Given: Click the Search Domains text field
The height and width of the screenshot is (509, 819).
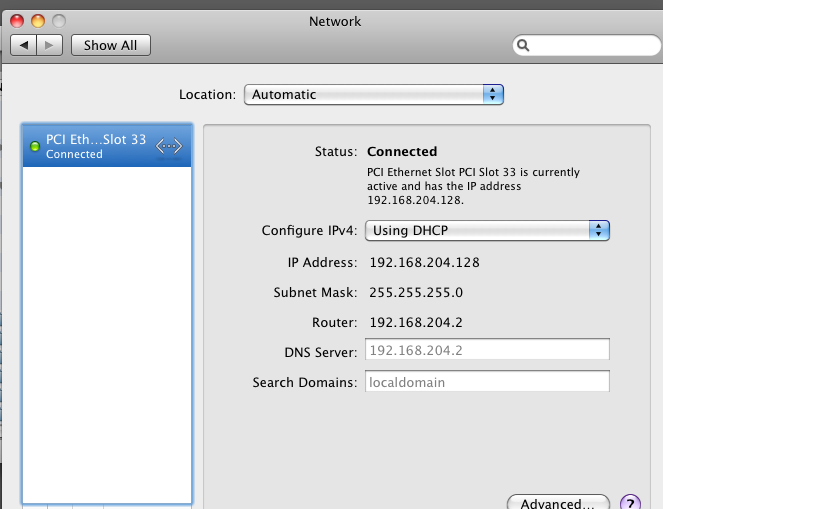Looking at the screenshot, I should coord(486,382).
